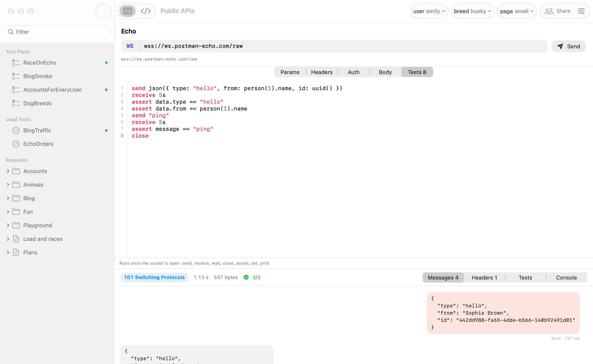
Task: Toggle the sidebar panel icon
Action: click(103, 11)
